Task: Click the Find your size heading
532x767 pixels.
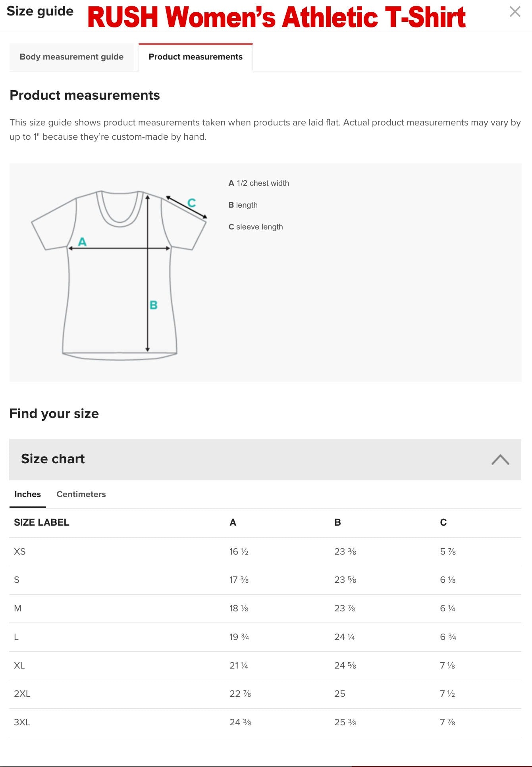Action: tap(54, 413)
